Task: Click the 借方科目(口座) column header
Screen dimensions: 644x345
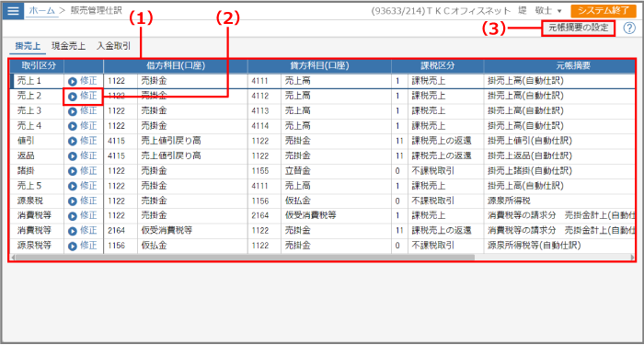Action: 176,66
